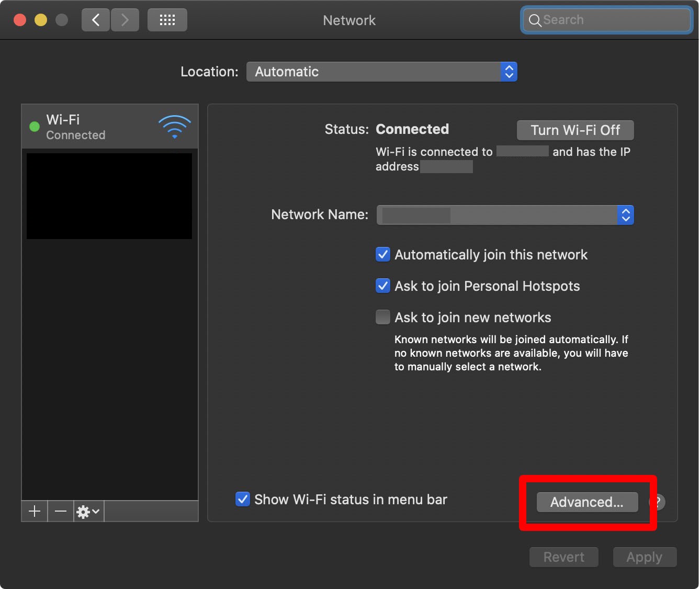
Task: Show all preferences grid icon
Action: (167, 20)
